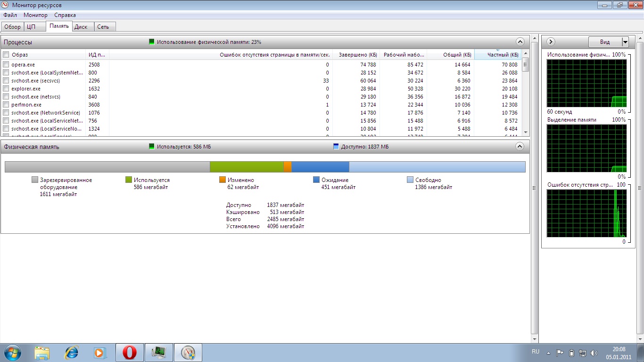The width and height of the screenshot is (644, 362).
Task: Open the volume speaker icon in the tray
Action: (594, 353)
